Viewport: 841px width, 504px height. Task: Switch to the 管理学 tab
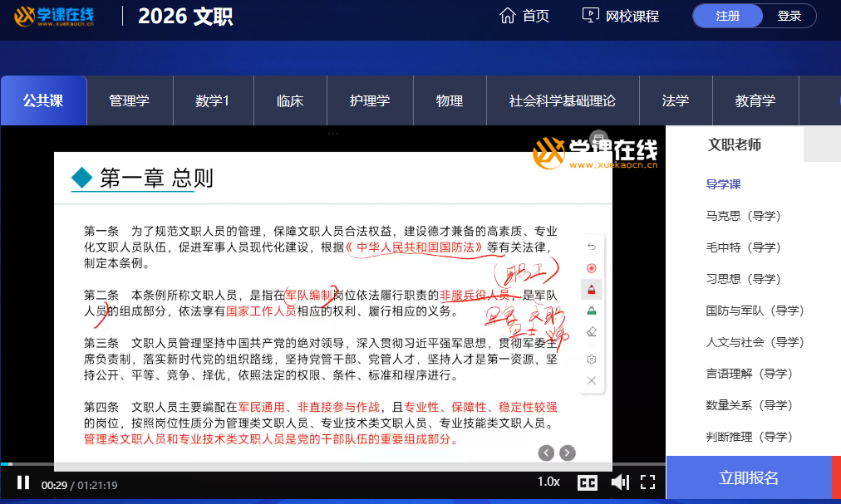point(130,100)
